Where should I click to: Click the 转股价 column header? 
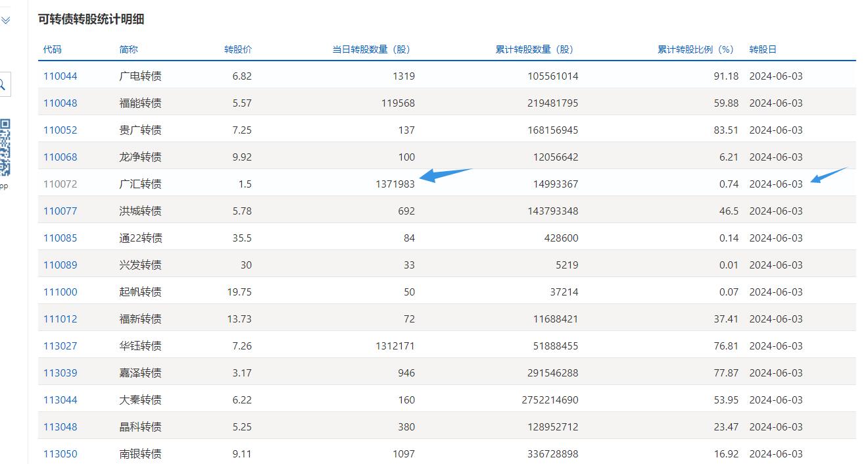click(x=237, y=49)
